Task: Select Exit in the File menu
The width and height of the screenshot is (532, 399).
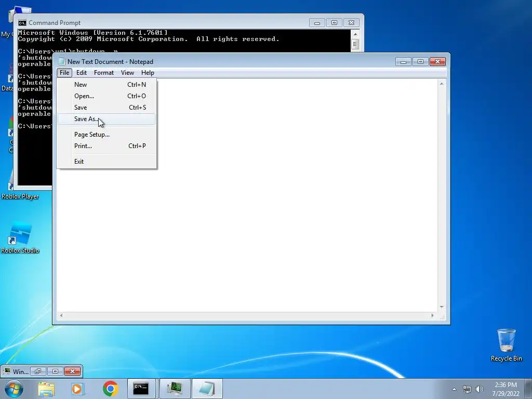Action: (106, 162)
